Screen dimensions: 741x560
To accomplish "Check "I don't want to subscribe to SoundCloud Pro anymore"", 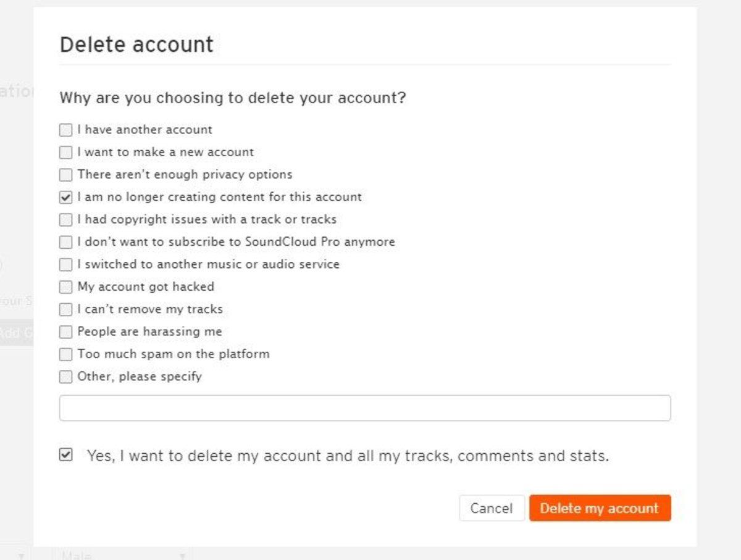I will click(x=65, y=242).
